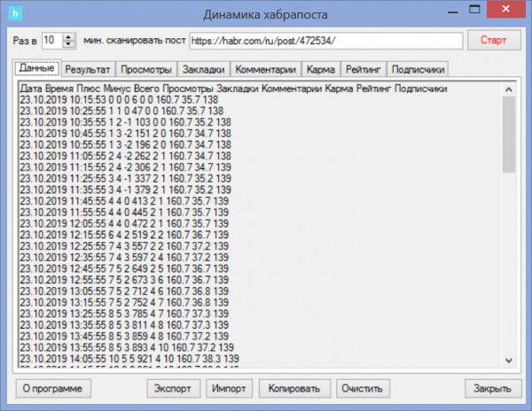
Task: Switch to the Карма tab
Action: 321,68
